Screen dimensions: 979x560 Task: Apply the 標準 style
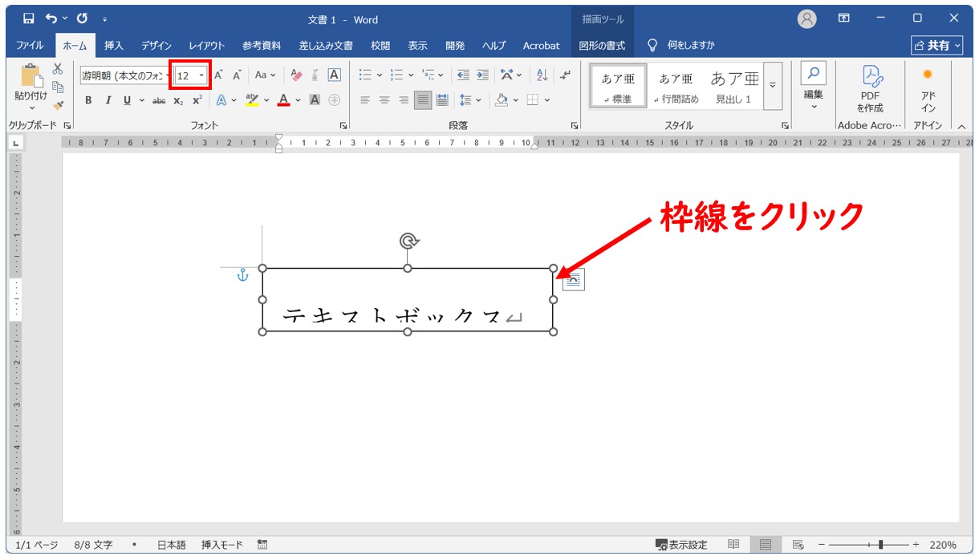(x=617, y=86)
